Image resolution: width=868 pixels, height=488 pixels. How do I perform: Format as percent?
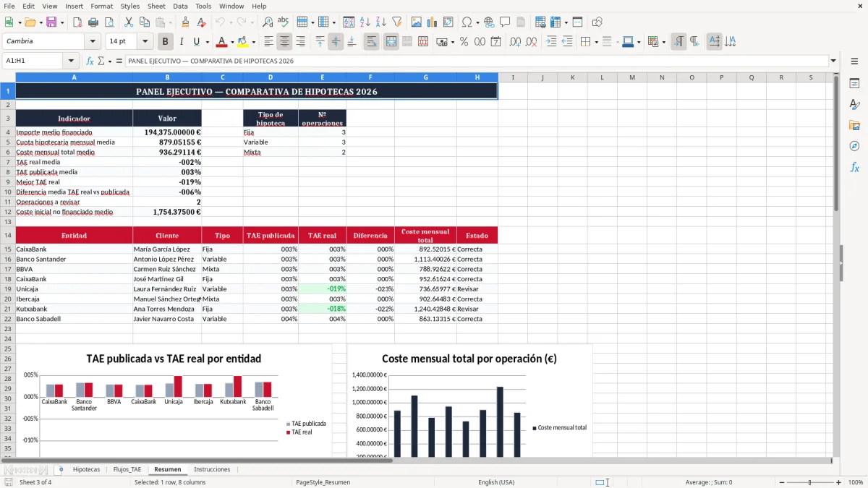(x=464, y=42)
